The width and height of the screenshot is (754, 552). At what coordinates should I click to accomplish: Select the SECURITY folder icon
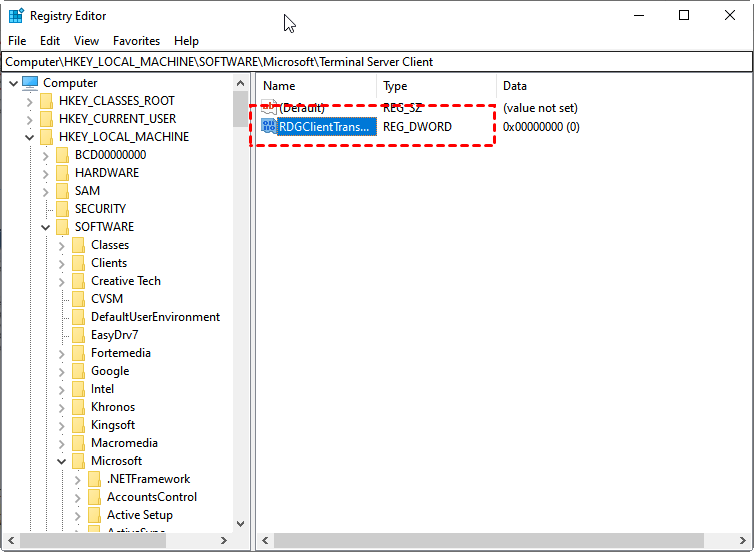(x=63, y=209)
